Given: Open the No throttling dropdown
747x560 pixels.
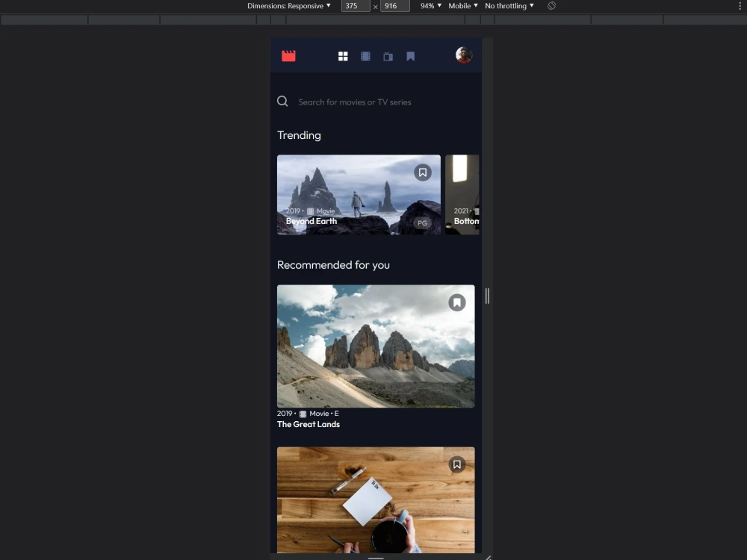Looking at the screenshot, I should click(509, 5).
